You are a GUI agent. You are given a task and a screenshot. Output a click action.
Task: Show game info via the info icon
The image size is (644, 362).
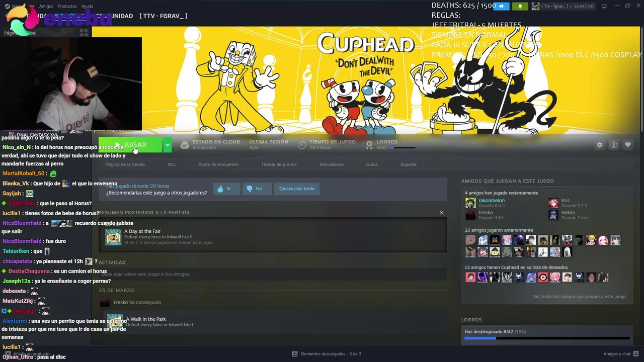(x=613, y=145)
